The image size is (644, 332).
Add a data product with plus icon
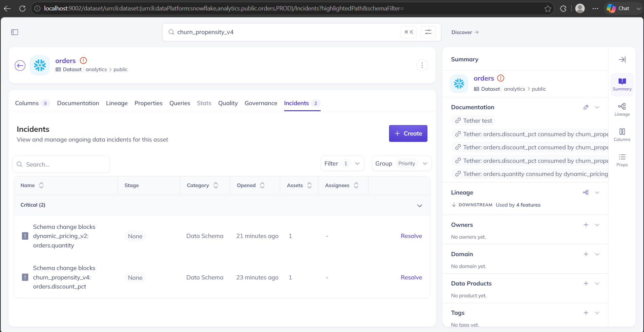586,283
